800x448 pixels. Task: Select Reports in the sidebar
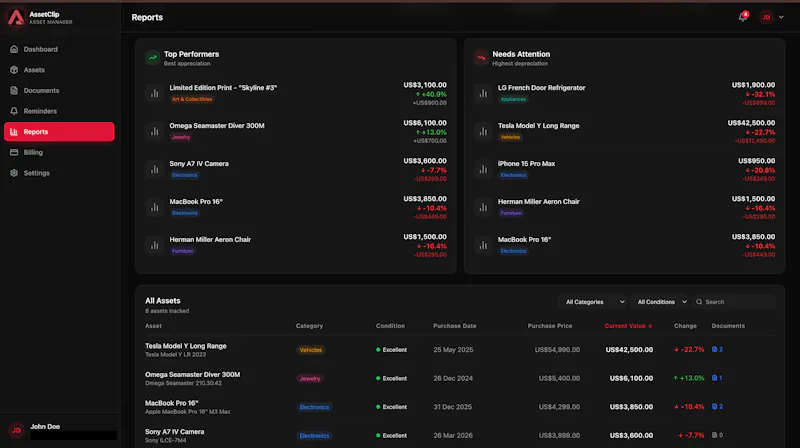(59, 132)
